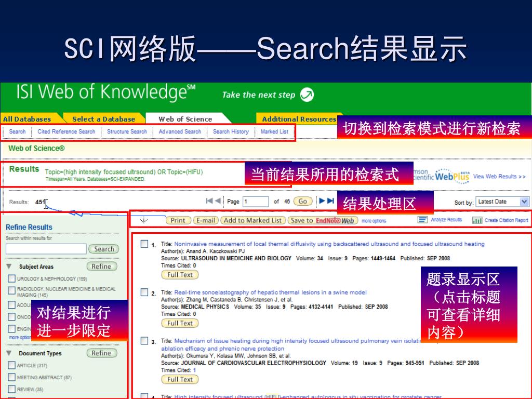Open the Select a Database tab
The height and width of the screenshot is (399, 532).
click(104, 119)
